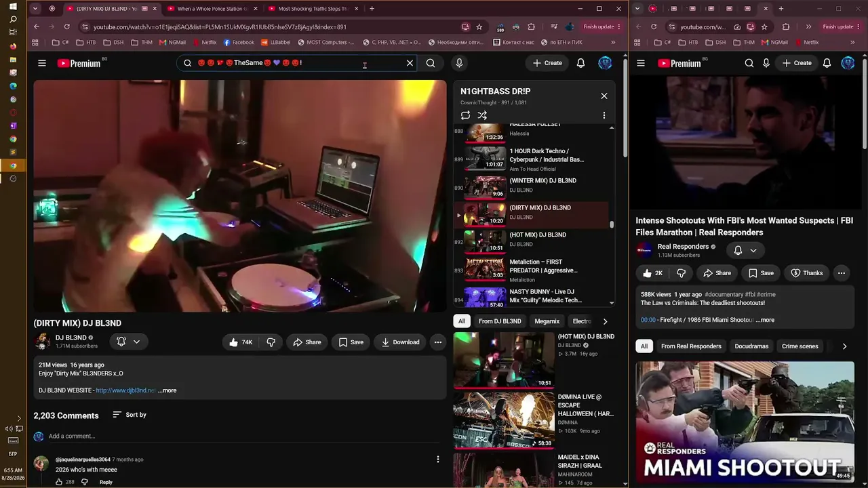
Task: Show more filter chips arrow in right window
Action: pyautogui.click(x=844, y=346)
